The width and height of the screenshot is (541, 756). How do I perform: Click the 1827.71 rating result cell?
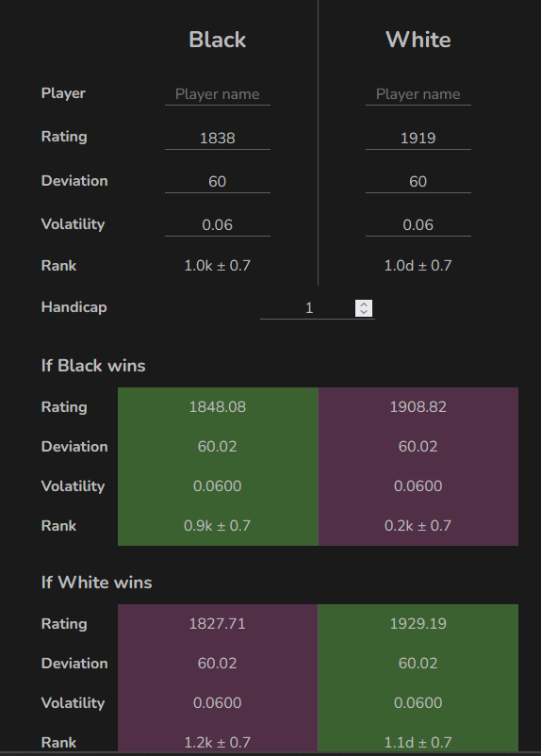pos(218,624)
